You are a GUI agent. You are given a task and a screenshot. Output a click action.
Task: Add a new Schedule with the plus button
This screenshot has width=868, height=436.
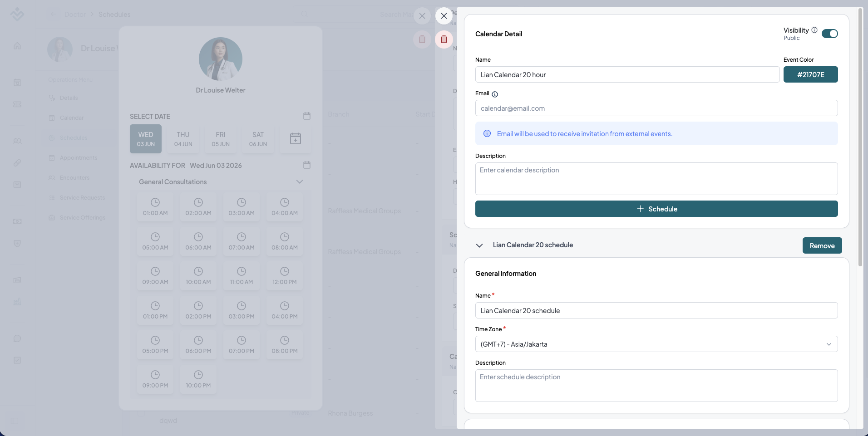pyautogui.click(x=656, y=209)
